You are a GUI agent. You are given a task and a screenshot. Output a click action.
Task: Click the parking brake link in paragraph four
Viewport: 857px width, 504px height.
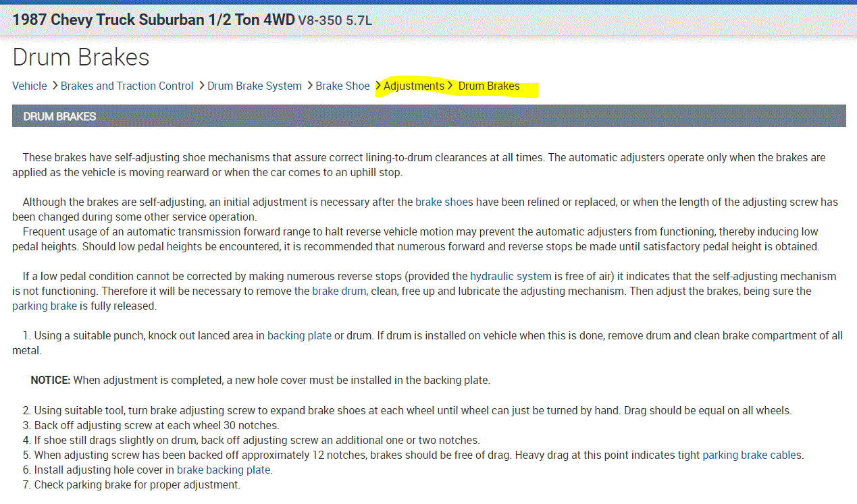[x=45, y=306]
